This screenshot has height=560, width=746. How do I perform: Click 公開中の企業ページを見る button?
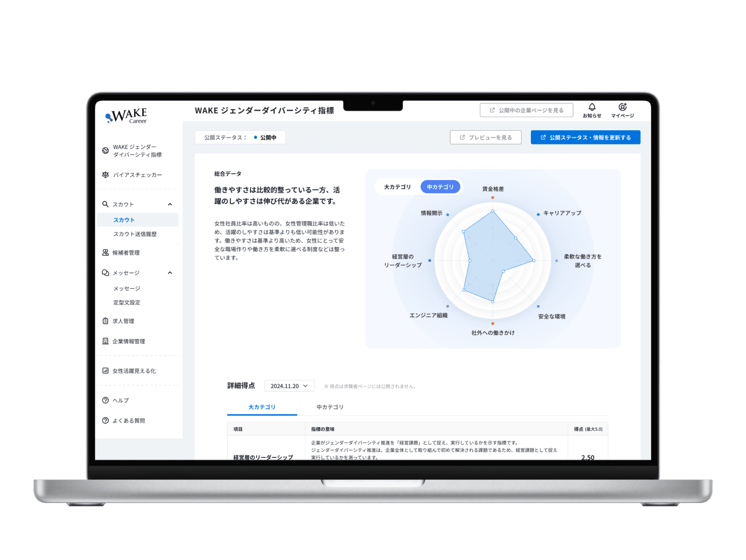point(526,110)
